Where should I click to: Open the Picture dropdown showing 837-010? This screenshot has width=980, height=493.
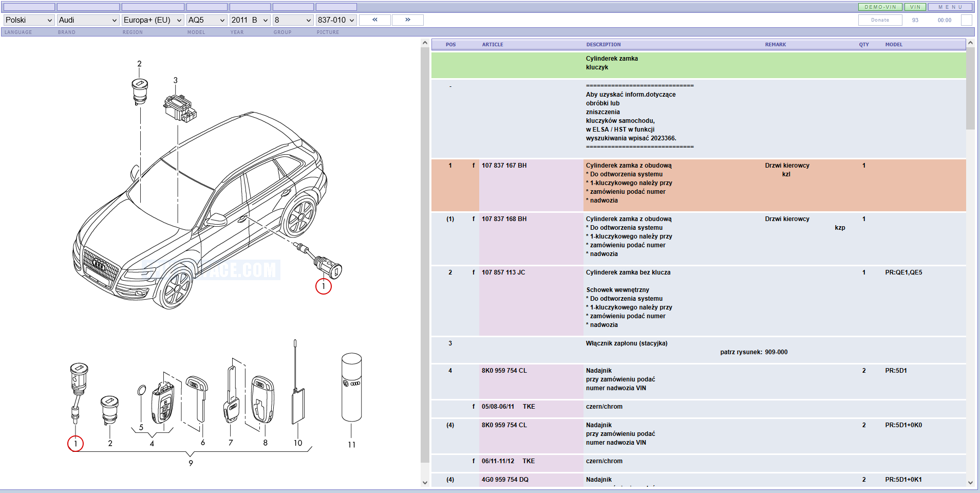[x=336, y=20]
